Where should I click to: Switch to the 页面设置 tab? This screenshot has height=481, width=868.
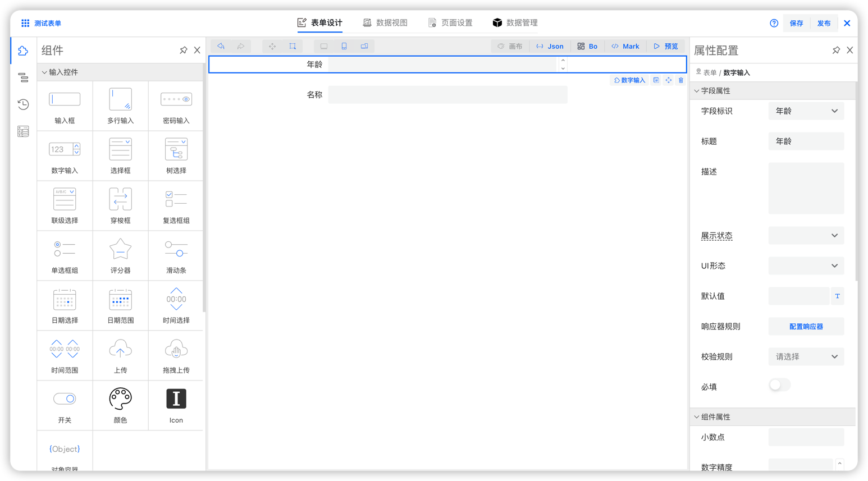point(450,23)
